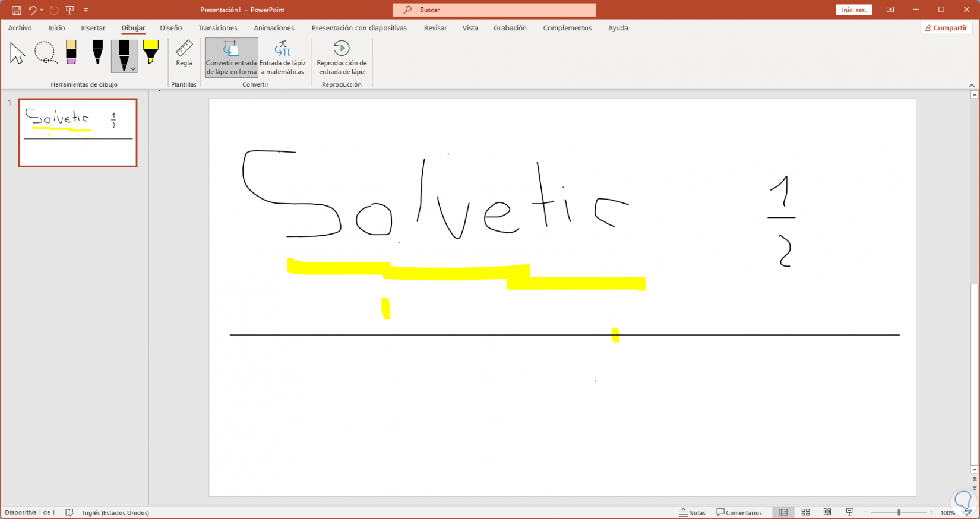Click the Inic. ses. sign-in button
This screenshot has height=519, width=980.
point(854,10)
